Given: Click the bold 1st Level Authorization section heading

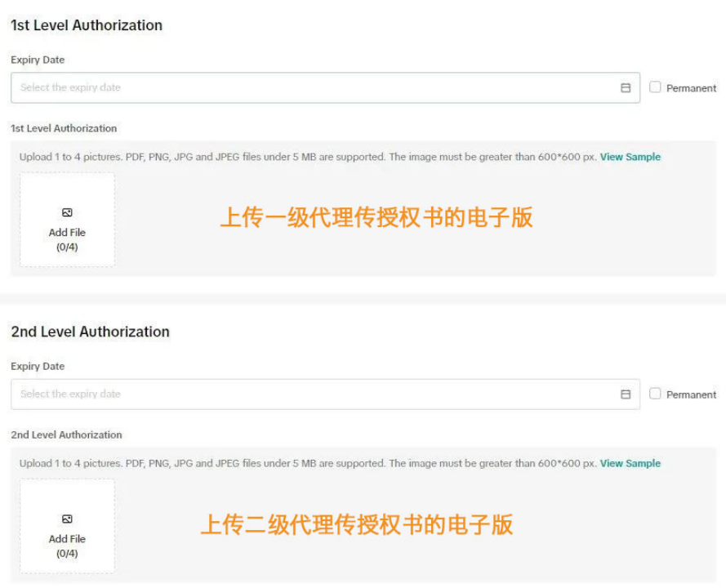Looking at the screenshot, I should [87, 25].
